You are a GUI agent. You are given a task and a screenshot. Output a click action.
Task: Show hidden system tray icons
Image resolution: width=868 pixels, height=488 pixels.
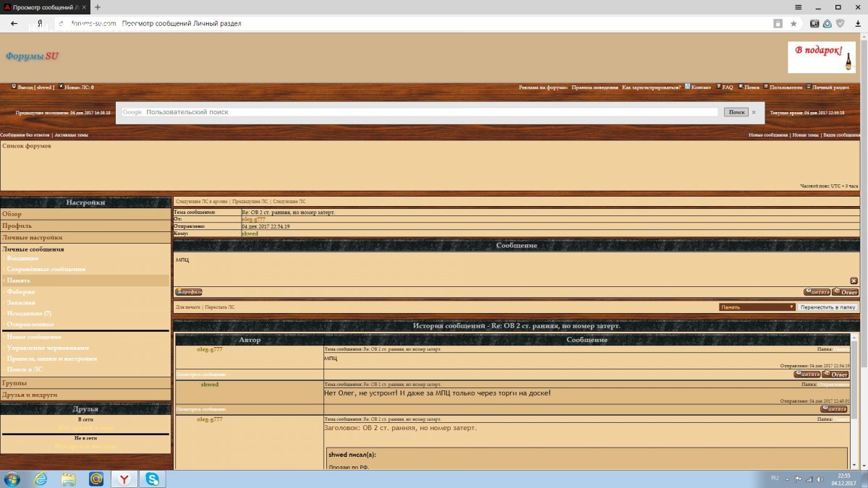tap(788, 479)
